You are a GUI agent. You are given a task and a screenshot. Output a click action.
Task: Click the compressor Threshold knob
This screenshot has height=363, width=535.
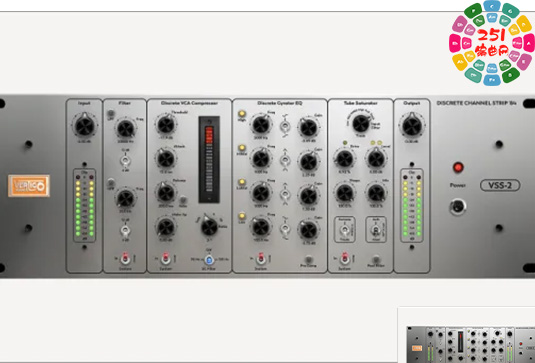(x=166, y=125)
